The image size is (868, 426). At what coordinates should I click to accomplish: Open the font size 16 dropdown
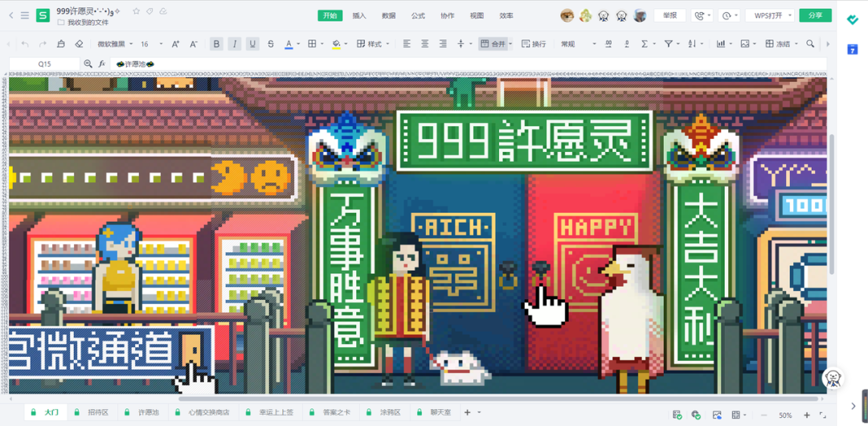pos(152,43)
